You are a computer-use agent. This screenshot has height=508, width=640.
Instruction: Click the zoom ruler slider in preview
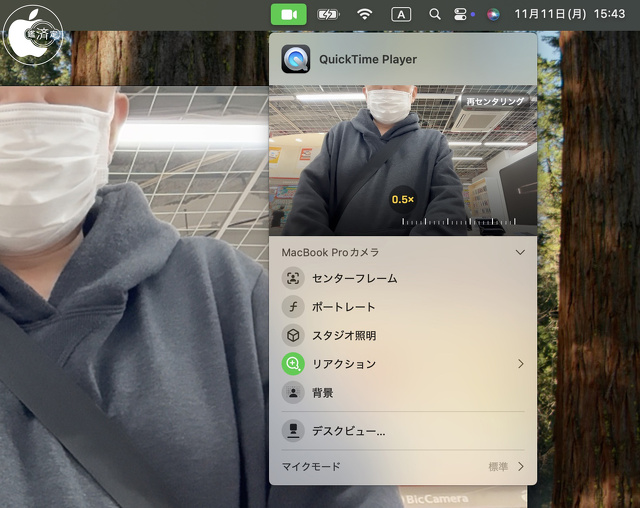coord(468,220)
